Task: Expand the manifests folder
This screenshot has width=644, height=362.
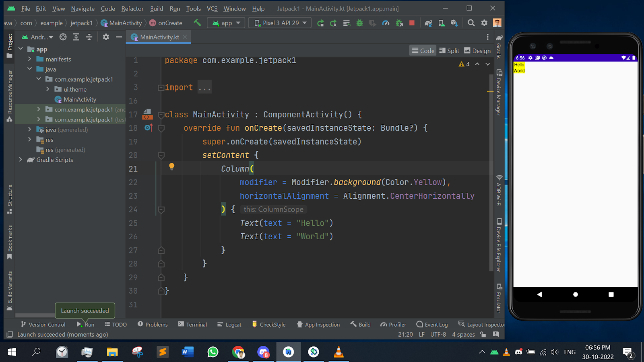Action: point(29,59)
